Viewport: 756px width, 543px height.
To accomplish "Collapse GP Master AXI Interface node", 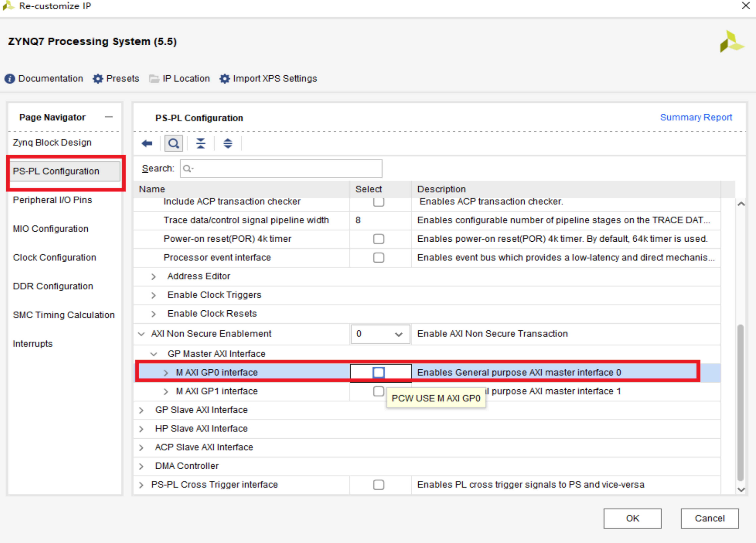I will (x=154, y=354).
